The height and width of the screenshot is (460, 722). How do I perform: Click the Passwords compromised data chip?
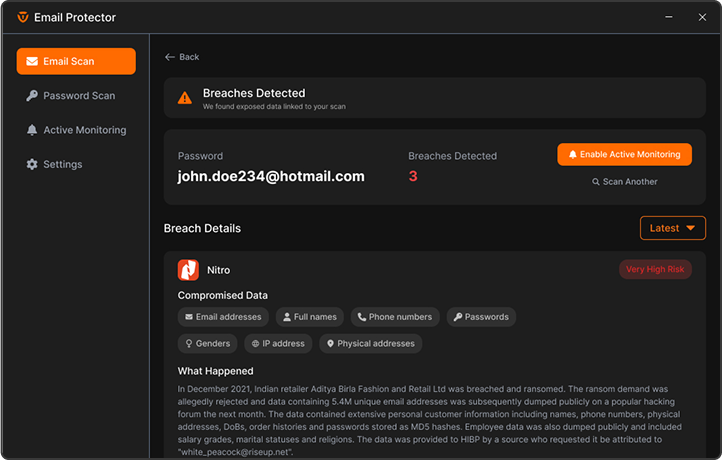pyautogui.click(x=480, y=317)
